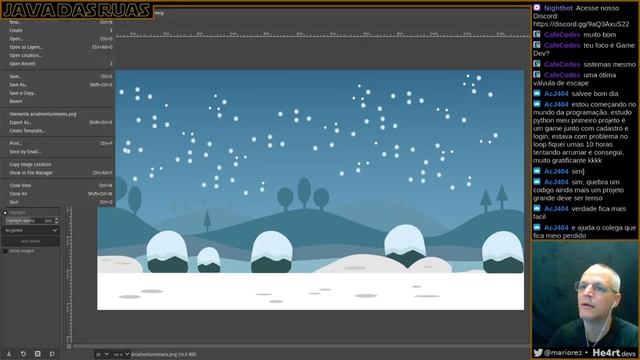Open the Help menu in menu bar
Screen dimensions: 640x360
coord(160,13)
